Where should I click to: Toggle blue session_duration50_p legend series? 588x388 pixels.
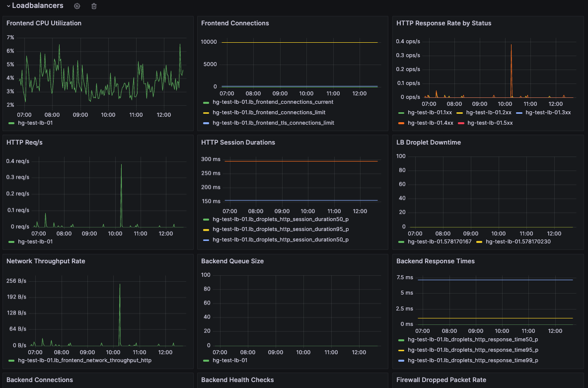pyautogui.click(x=281, y=240)
